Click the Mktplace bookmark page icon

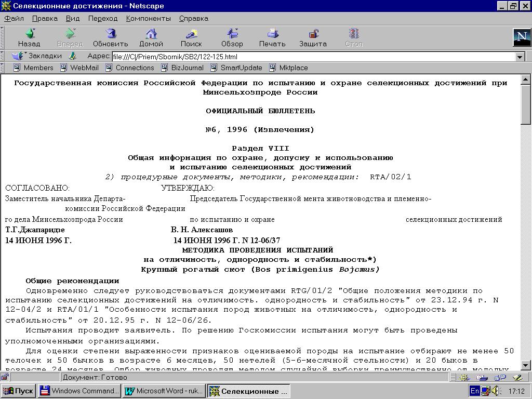(x=273, y=68)
